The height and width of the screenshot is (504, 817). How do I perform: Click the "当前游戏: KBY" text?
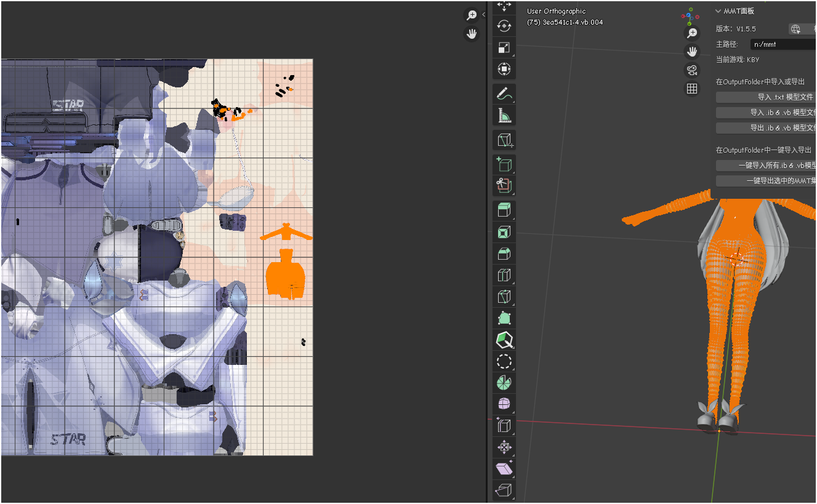tap(738, 60)
